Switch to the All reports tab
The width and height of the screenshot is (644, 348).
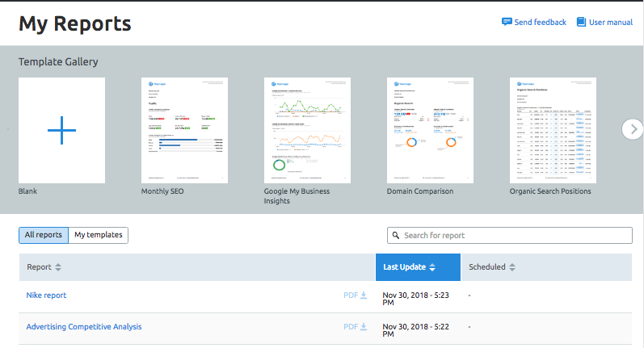(x=44, y=235)
